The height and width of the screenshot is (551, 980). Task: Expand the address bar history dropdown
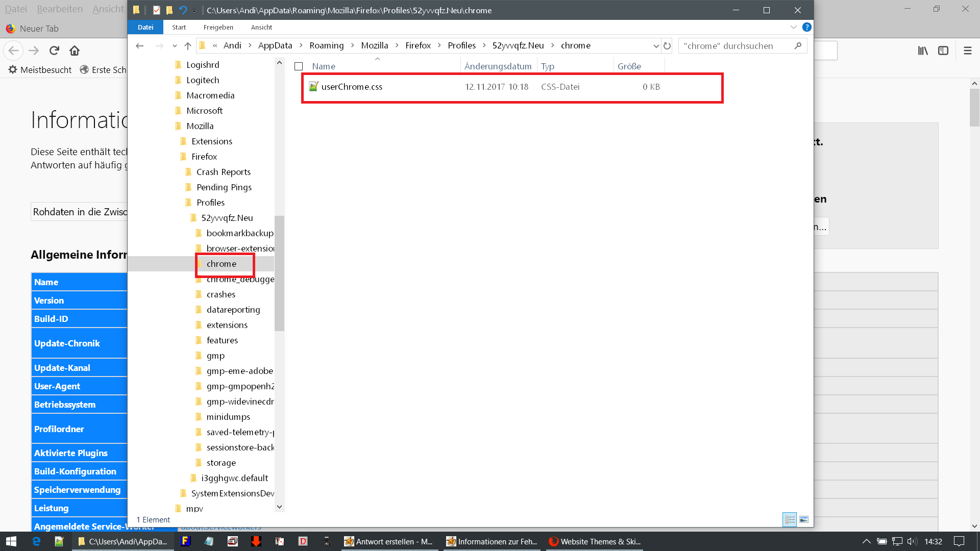click(656, 46)
